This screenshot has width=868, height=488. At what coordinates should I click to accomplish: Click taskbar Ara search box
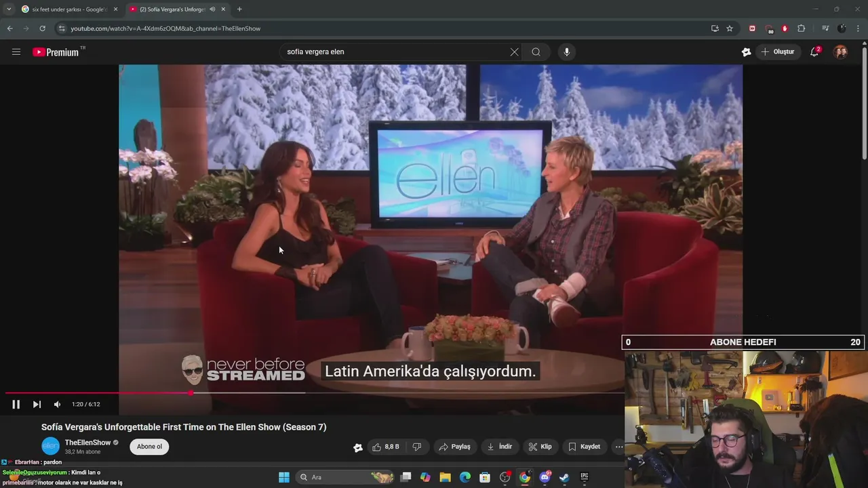click(346, 477)
